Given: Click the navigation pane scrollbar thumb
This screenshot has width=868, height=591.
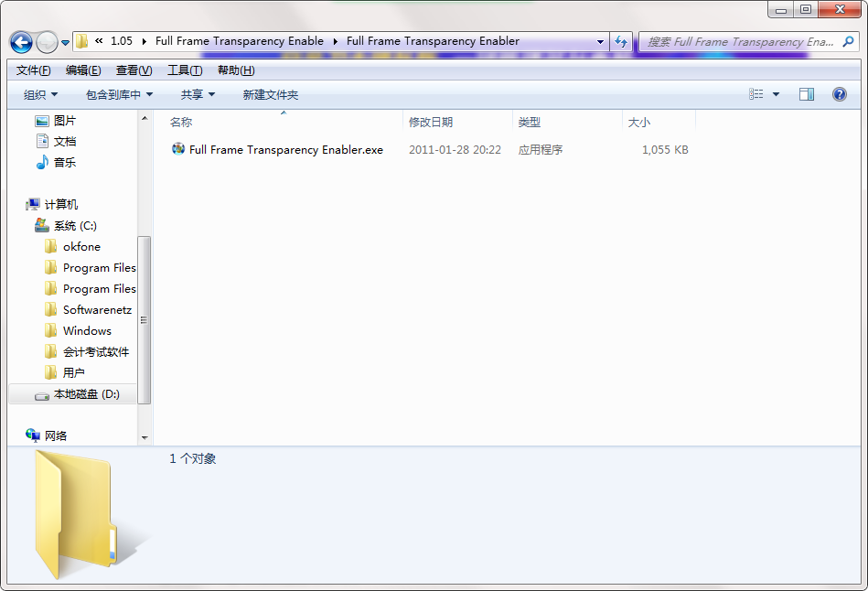Looking at the screenshot, I should [x=144, y=320].
